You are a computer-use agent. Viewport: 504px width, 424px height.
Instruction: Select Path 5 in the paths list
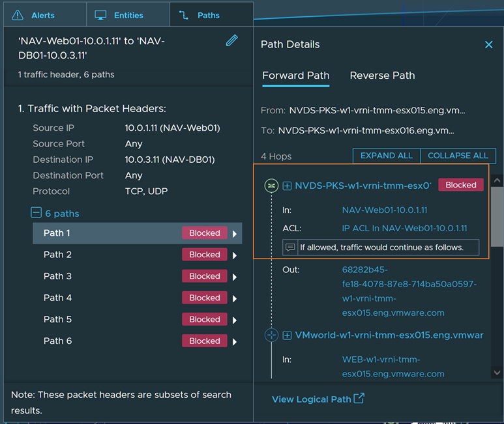pyautogui.click(x=58, y=319)
